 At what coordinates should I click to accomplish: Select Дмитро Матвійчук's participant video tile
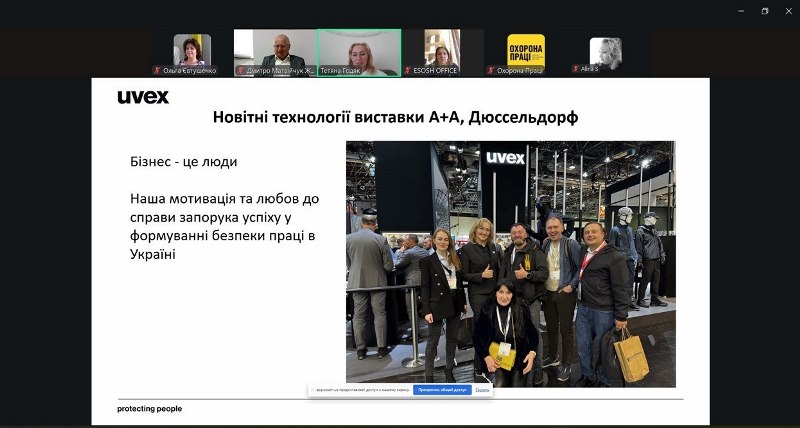275,53
